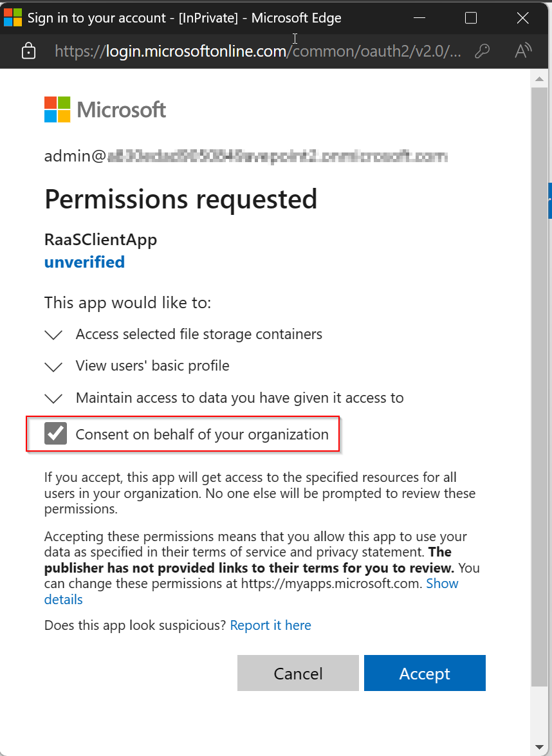Screen dimensions: 552x756
Task: Expand View users' basic profile permission
Action: (53, 367)
